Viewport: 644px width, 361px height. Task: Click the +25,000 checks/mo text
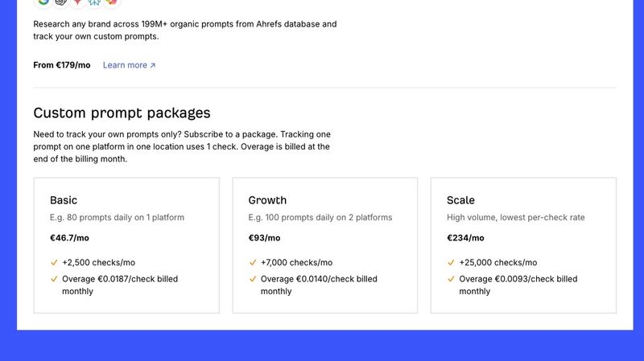point(497,263)
